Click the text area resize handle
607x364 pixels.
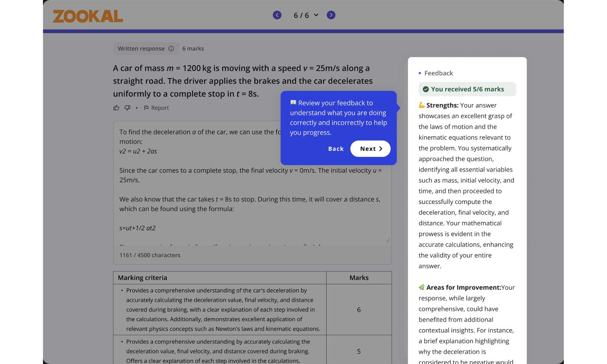tap(387, 240)
